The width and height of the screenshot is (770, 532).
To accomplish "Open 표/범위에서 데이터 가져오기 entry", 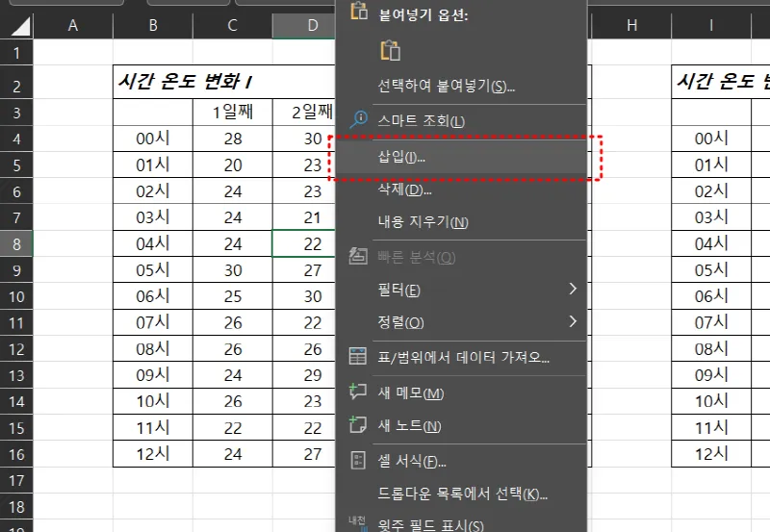I will click(x=463, y=357).
